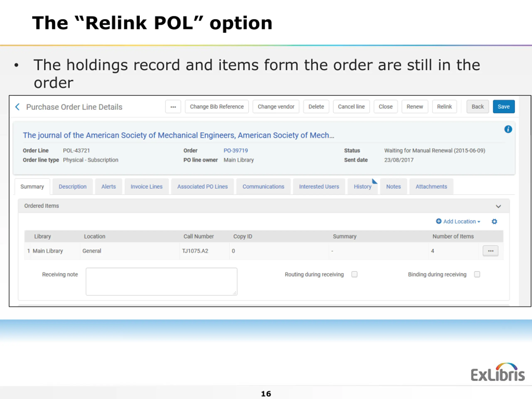Open the journal title link
Viewport: 532px width, 399px height.
tap(179, 135)
